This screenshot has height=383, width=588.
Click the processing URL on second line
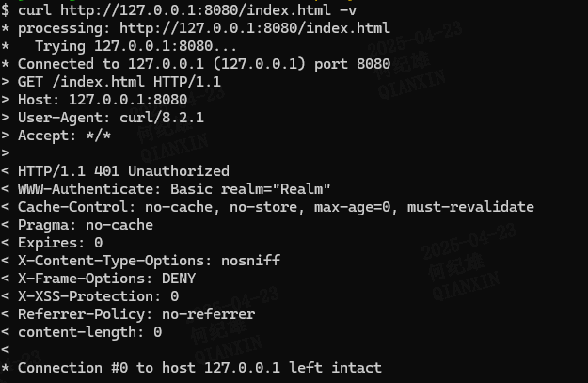click(x=255, y=28)
